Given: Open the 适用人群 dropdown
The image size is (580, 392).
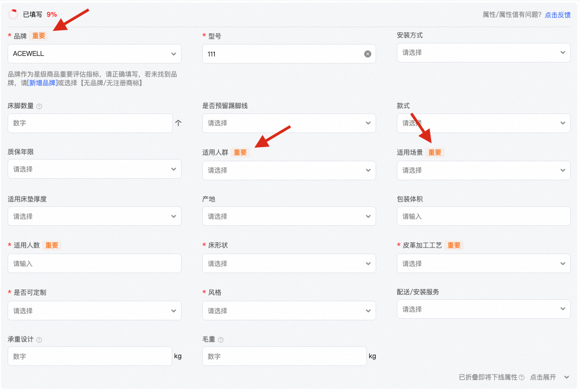Looking at the screenshot, I should click(x=289, y=170).
